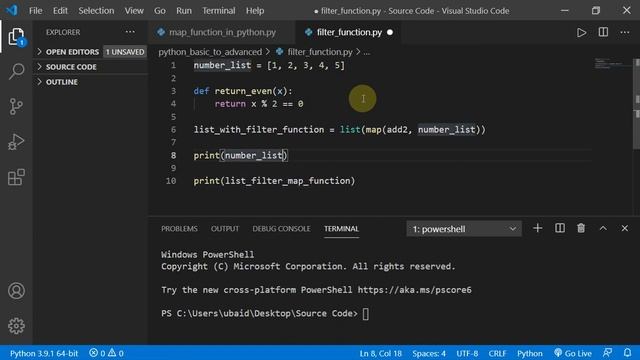Click in the terminal prompt line
This screenshot has width=640, height=360.
tap(265, 313)
